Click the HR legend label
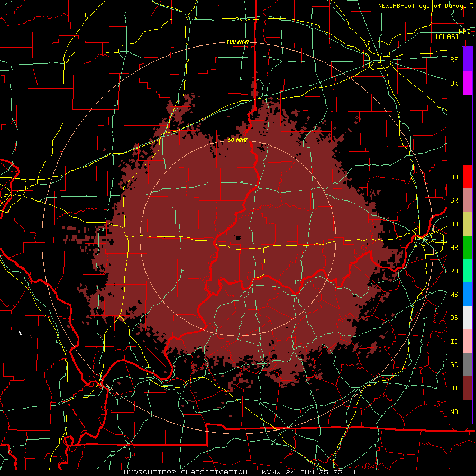The width and height of the screenshot is (476, 476). pos(454,248)
